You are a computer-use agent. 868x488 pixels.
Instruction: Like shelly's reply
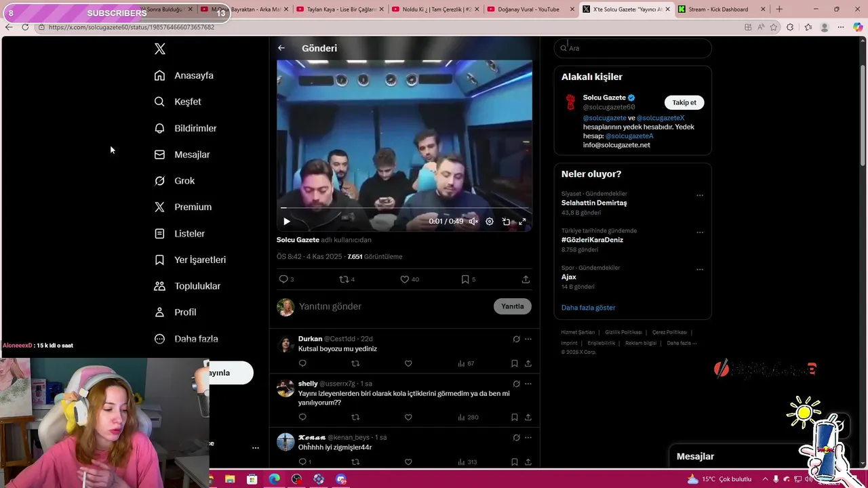408,418
